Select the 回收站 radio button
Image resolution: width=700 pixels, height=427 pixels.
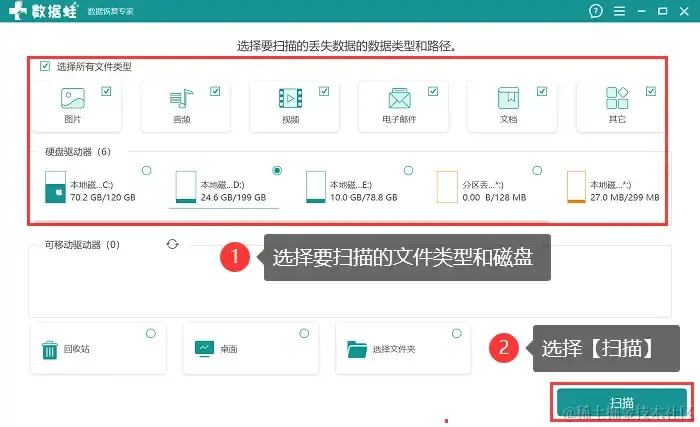pyautogui.click(x=151, y=333)
